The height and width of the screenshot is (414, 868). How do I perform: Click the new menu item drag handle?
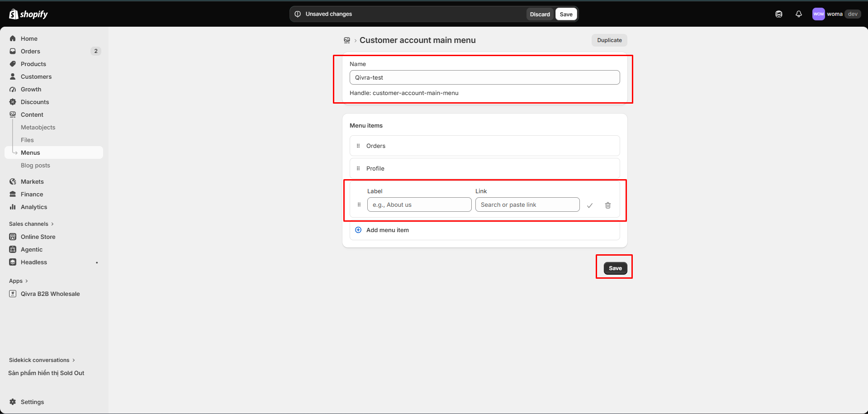pos(359,205)
